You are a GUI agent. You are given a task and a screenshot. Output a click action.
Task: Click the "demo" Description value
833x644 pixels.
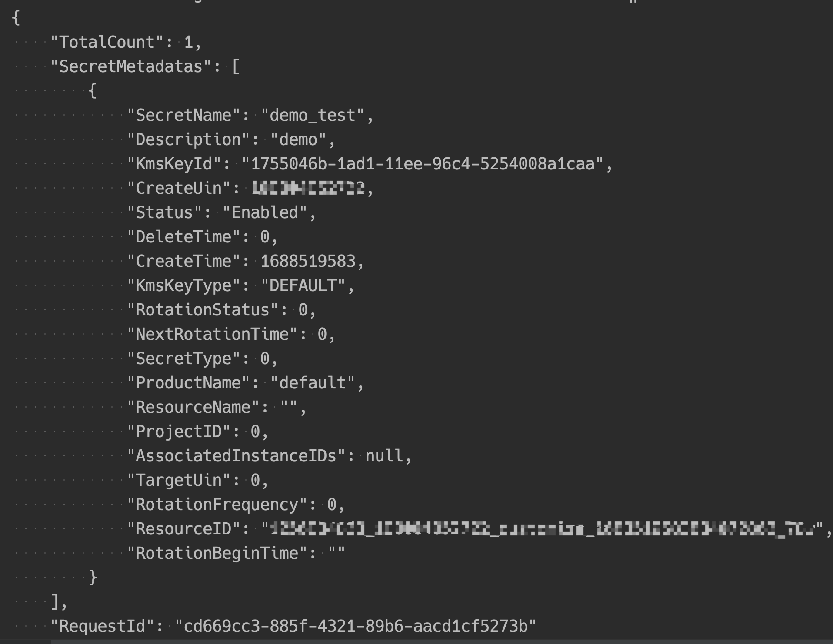(298, 140)
